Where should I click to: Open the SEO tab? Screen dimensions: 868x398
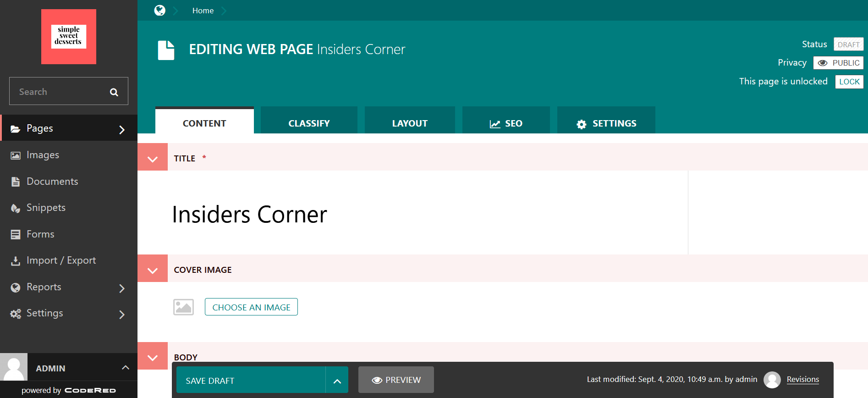pos(506,123)
